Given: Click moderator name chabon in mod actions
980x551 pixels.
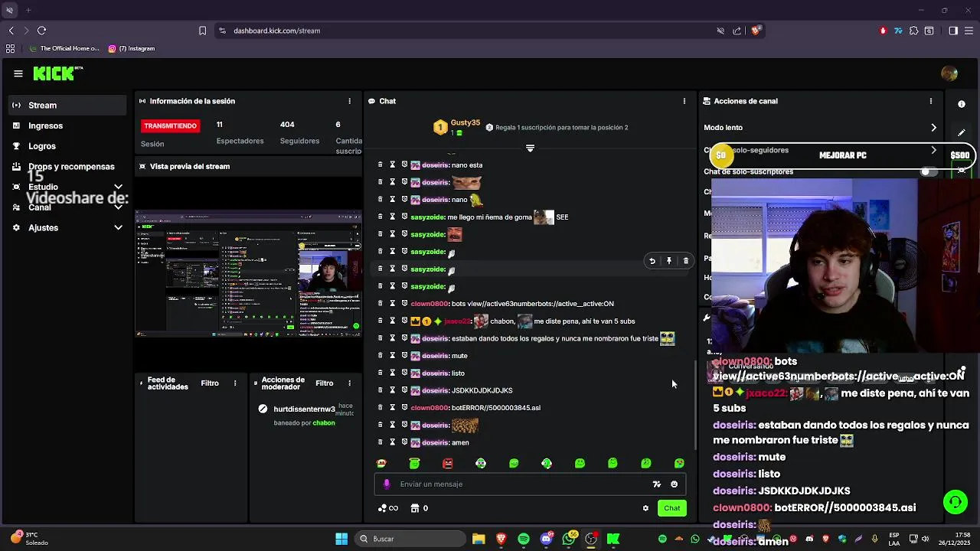Looking at the screenshot, I should (x=324, y=422).
